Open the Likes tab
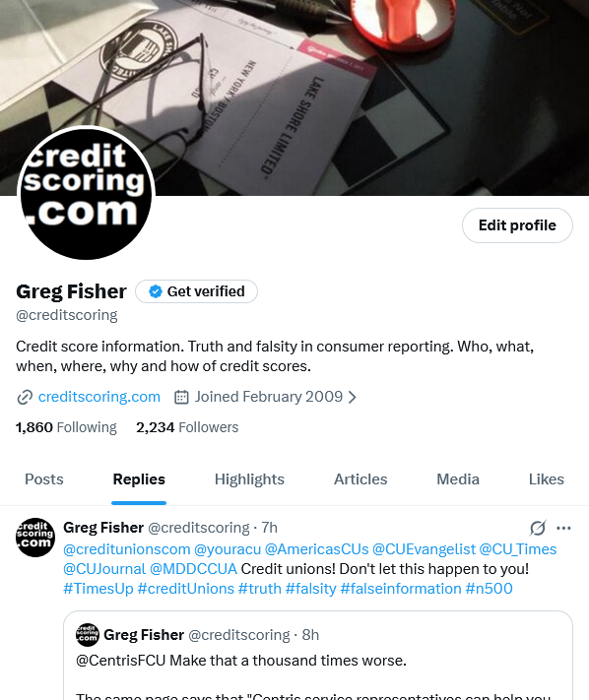 [x=546, y=479]
